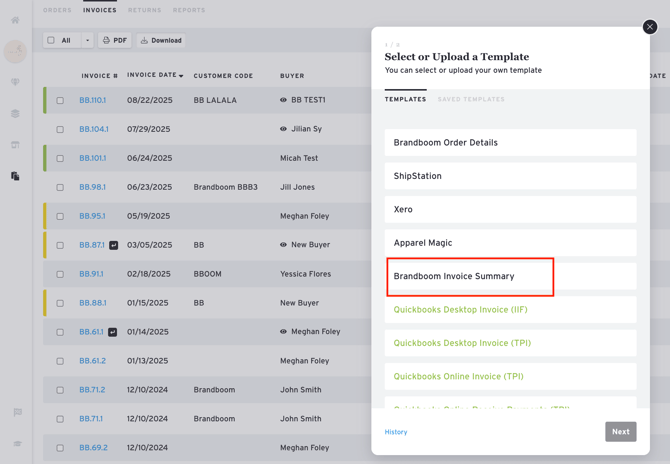Click the printer PDF button

coord(115,41)
